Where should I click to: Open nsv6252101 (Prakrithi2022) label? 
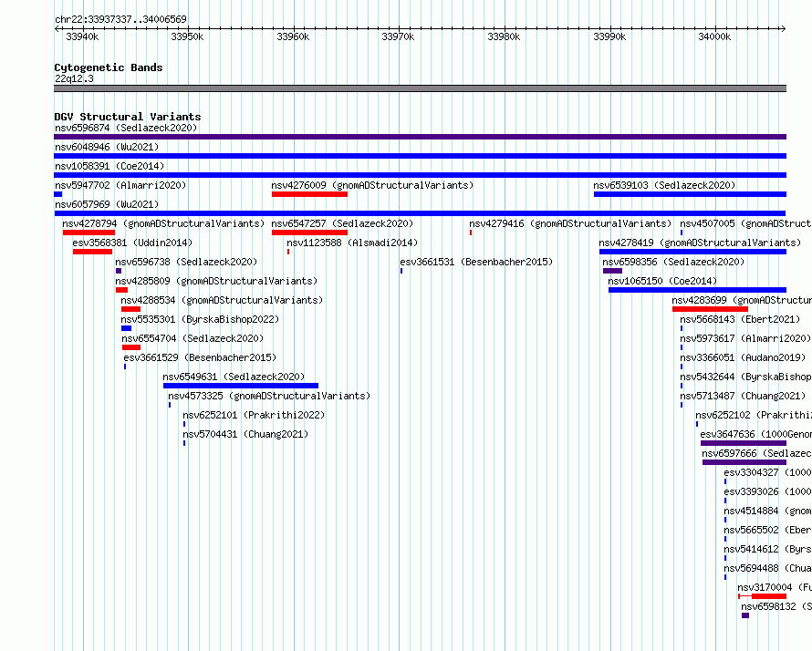point(254,415)
